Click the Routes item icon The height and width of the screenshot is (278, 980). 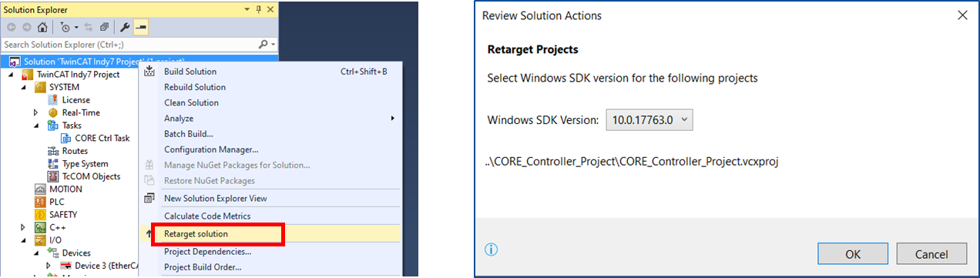click(x=53, y=151)
